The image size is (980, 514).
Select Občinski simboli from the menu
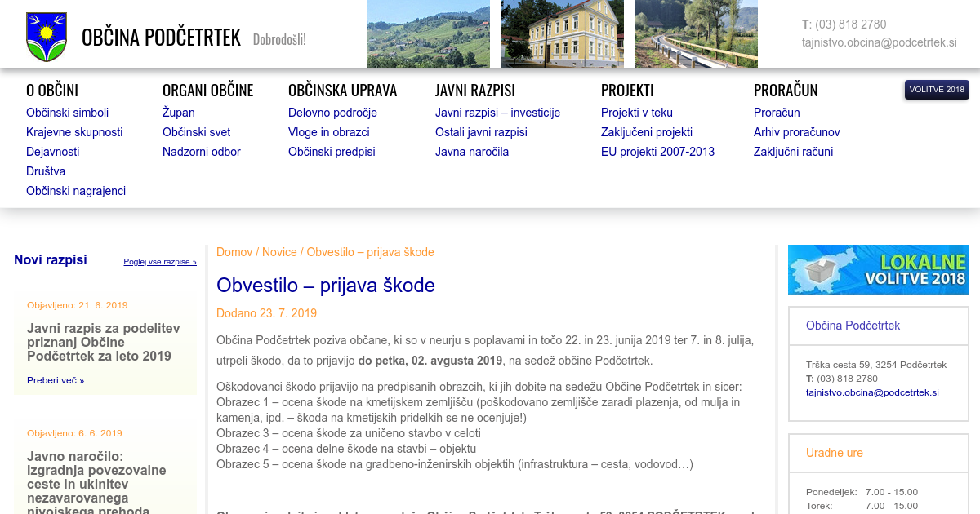67,113
